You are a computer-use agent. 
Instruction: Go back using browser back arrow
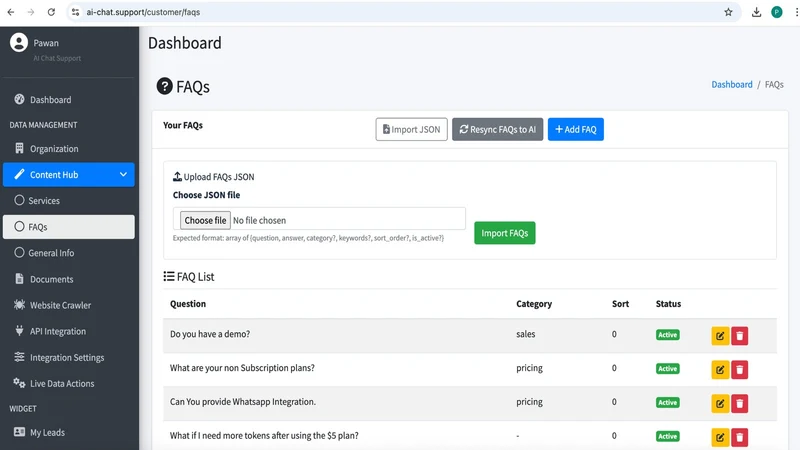[x=11, y=12]
